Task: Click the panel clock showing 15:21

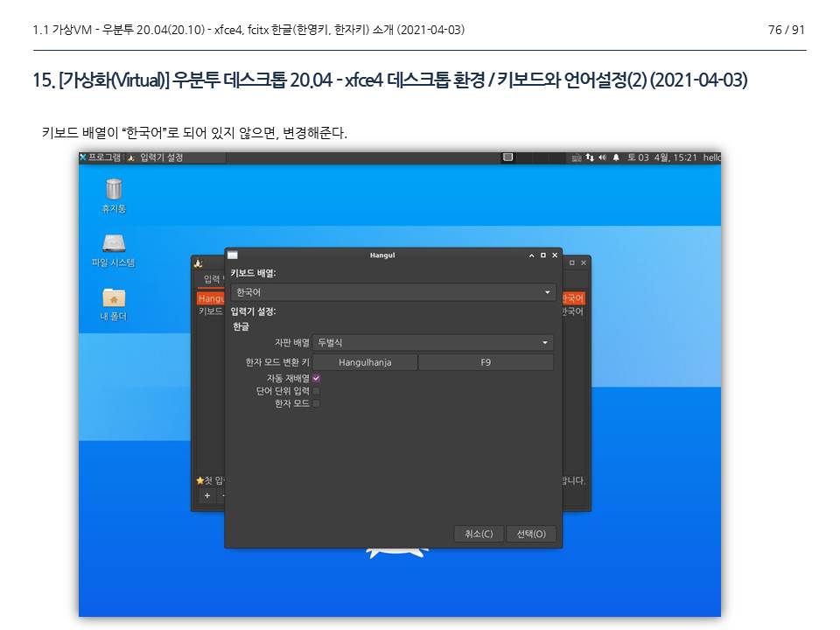Action: (x=662, y=157)
